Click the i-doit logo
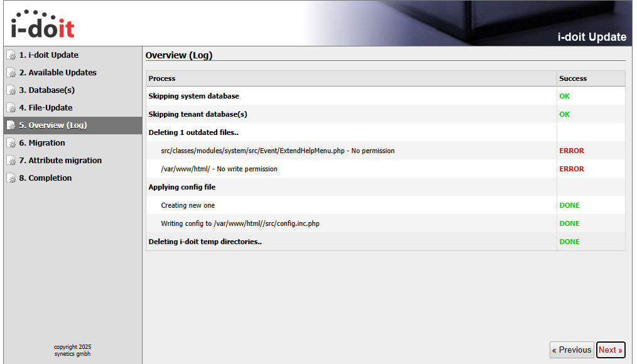Screen dimensions: 637x364 (x=42, y=24)
